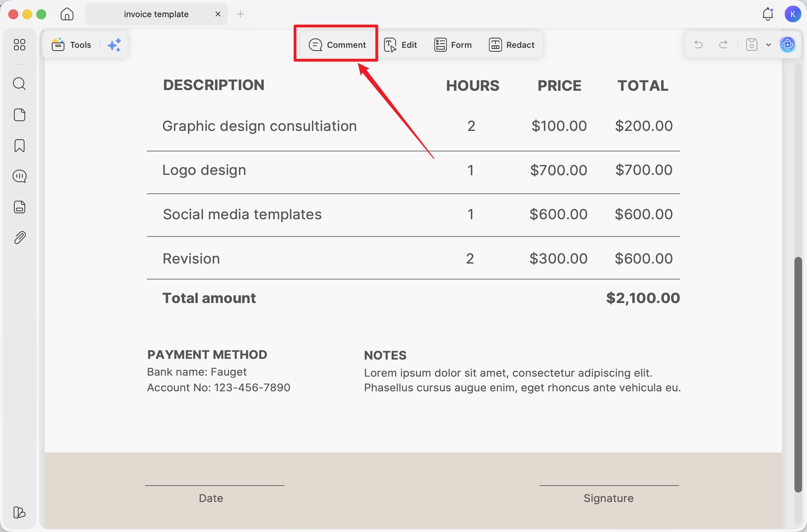Open the search panel in sidebar

20,84
